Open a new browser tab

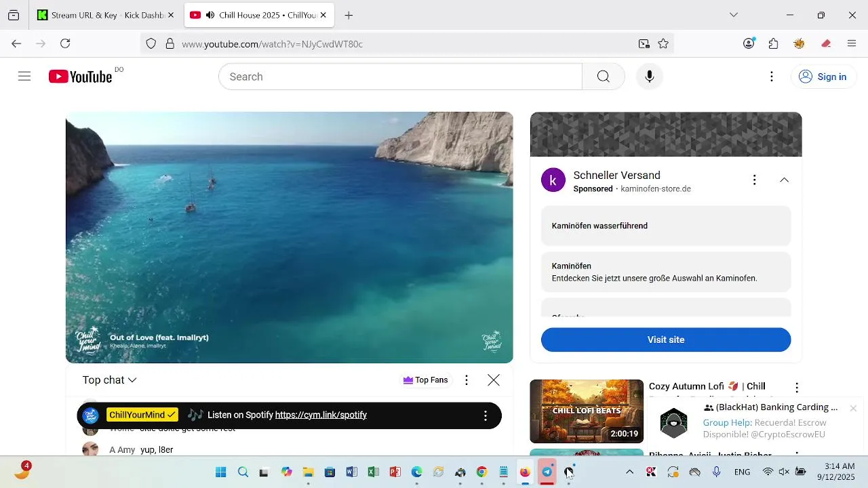click(349, 15)
